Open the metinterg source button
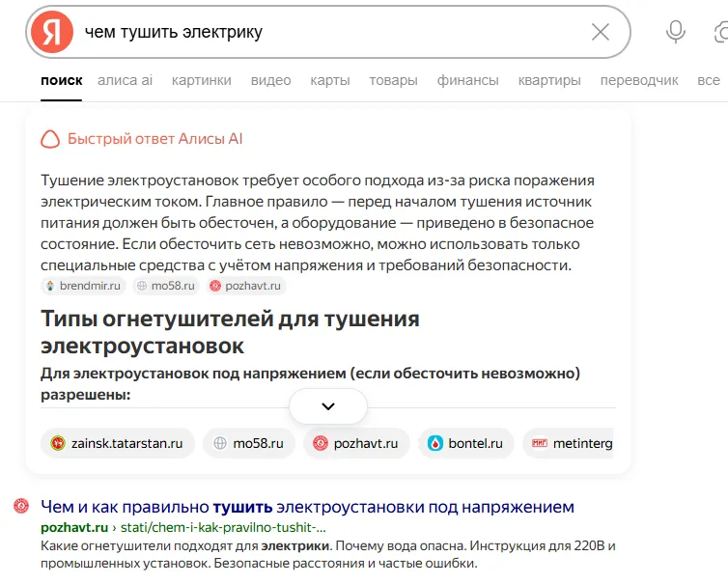This screenshot has height=584, width=728. coord(569,443)
